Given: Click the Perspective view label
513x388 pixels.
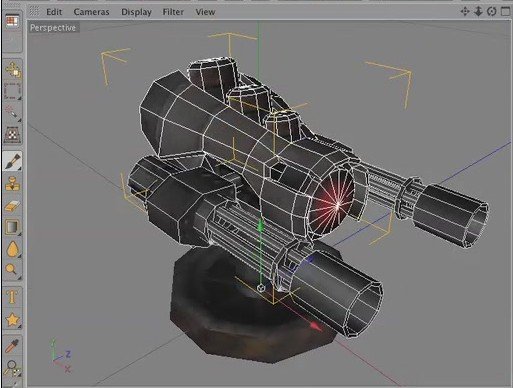Looking at the screenshot, I should (53, 28).
